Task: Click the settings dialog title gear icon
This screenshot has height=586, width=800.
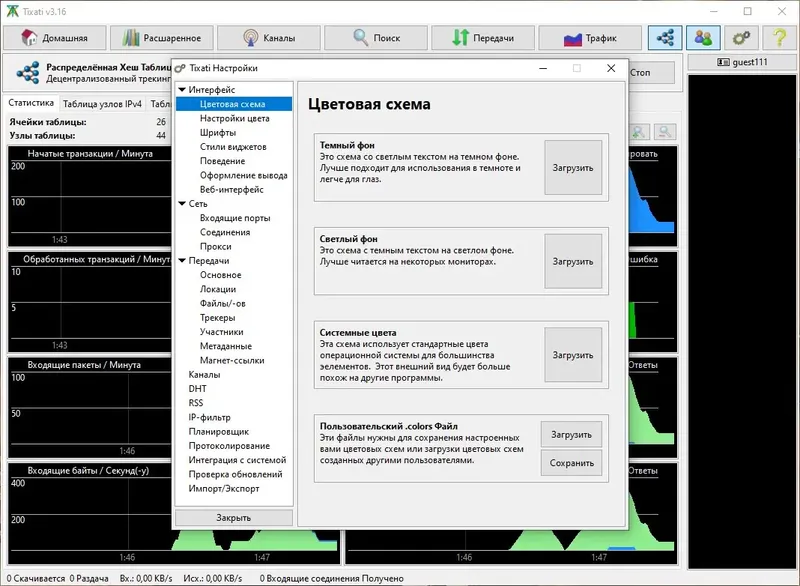Action: 180,68
